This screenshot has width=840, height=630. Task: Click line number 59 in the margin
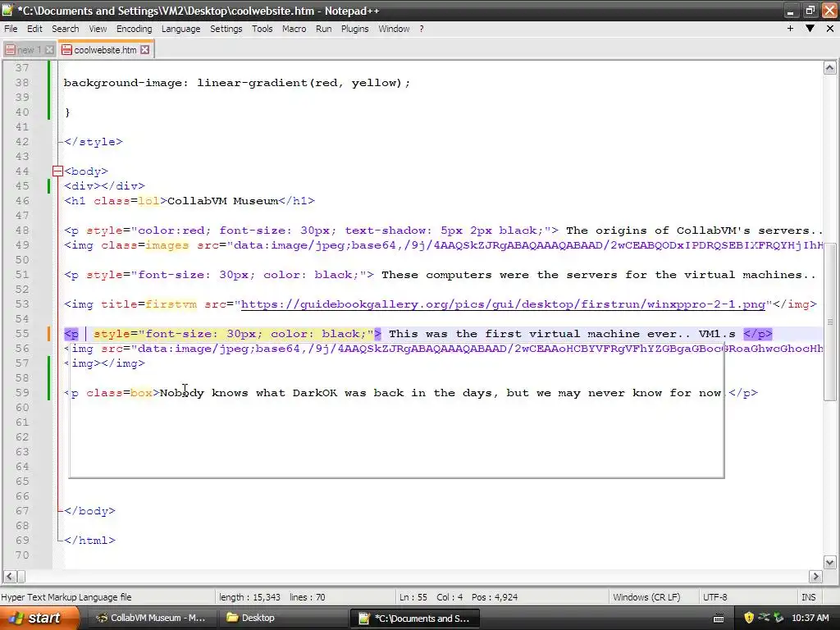point(22,393)
